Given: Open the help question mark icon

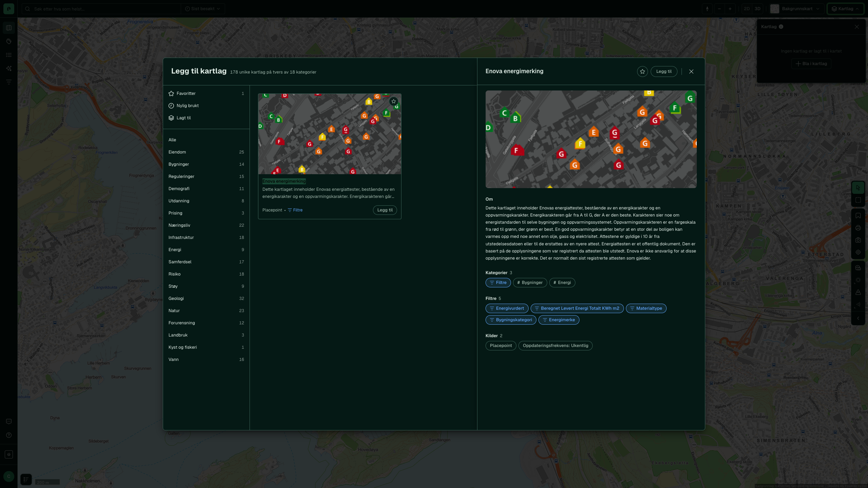Looking at the screenshot, I should [9, 435].
